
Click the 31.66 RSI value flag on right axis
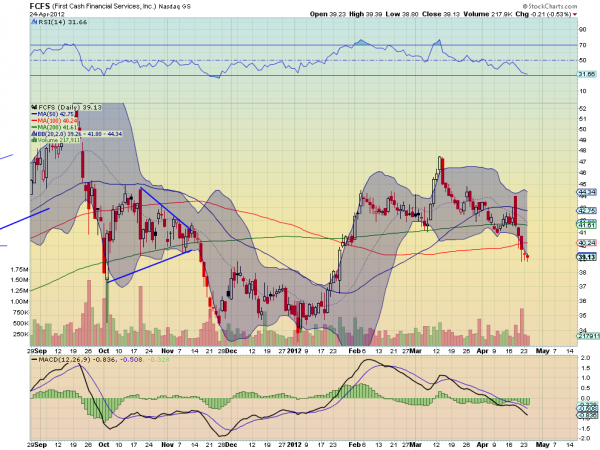(587, 74)
